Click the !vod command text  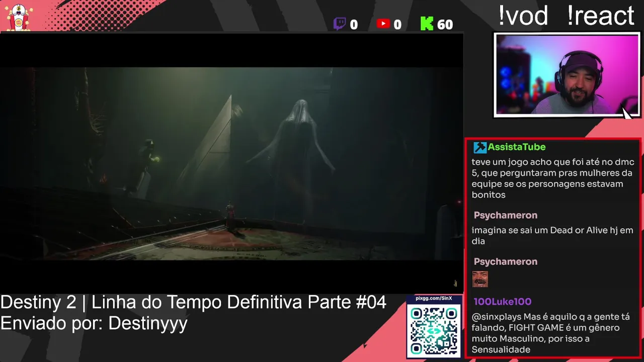[523, 16]
